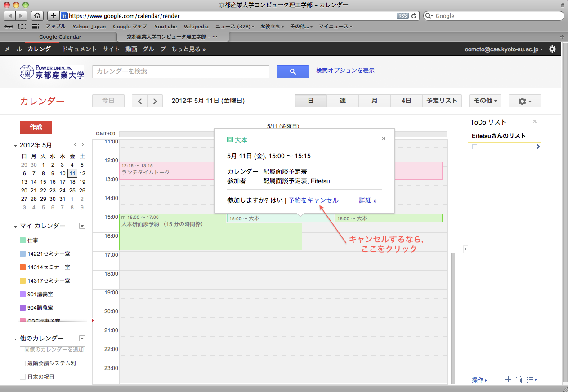Viewport: 568px width, 392px height.
Task: Click the 仕事 calendar color swatch
Action: tap(23, 240)
